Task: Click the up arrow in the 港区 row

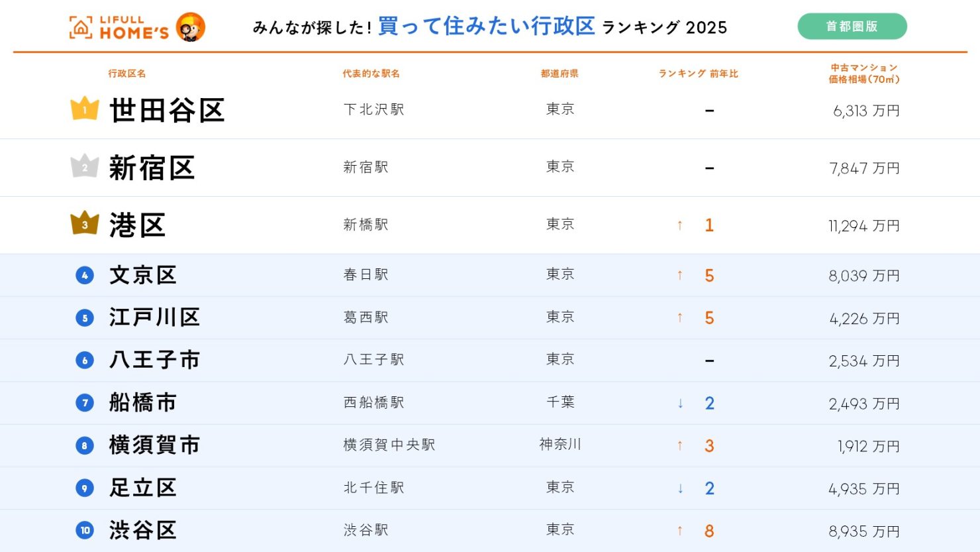Action: coord(679,225)
